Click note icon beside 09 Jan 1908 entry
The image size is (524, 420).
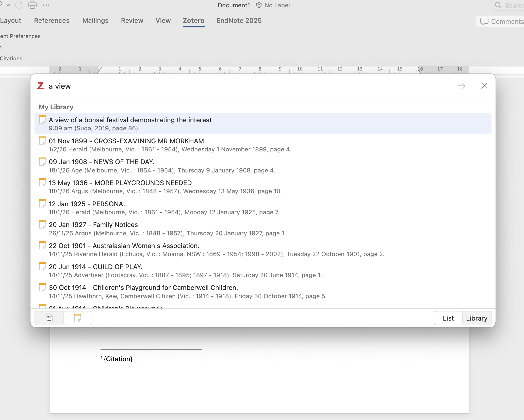coord(43,162)
